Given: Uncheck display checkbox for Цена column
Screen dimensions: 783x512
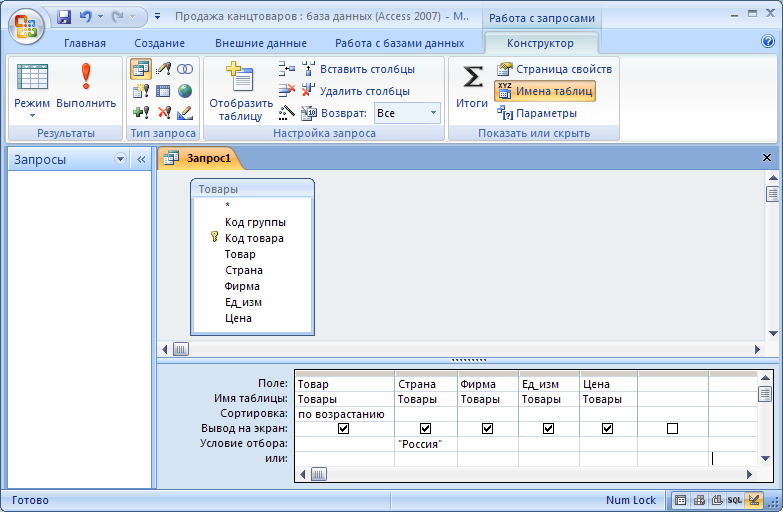Looking at the screenshot, I should pyautogui.click(x=607, y=429).
